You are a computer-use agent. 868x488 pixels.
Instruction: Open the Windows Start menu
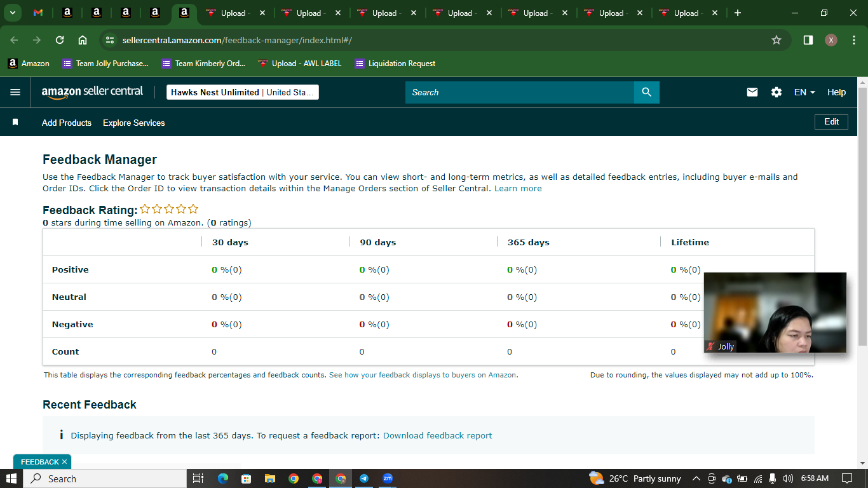pyautogui.click(x=11, y=478)
